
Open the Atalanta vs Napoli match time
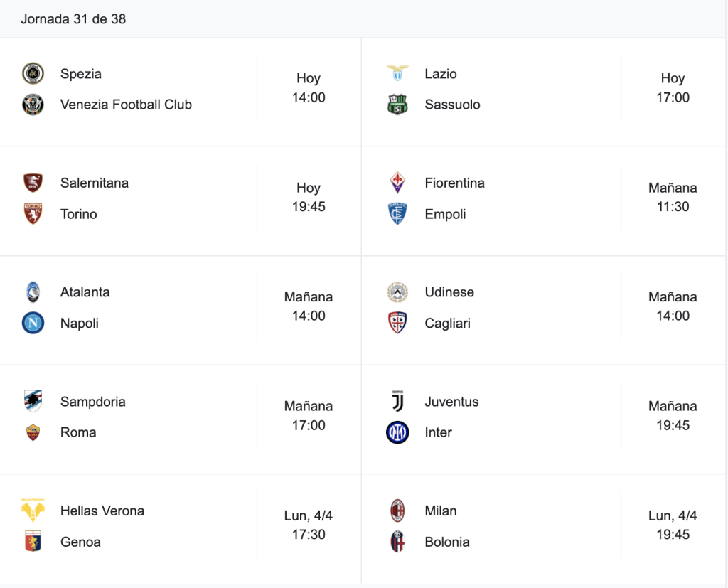[x=309, y=306]
